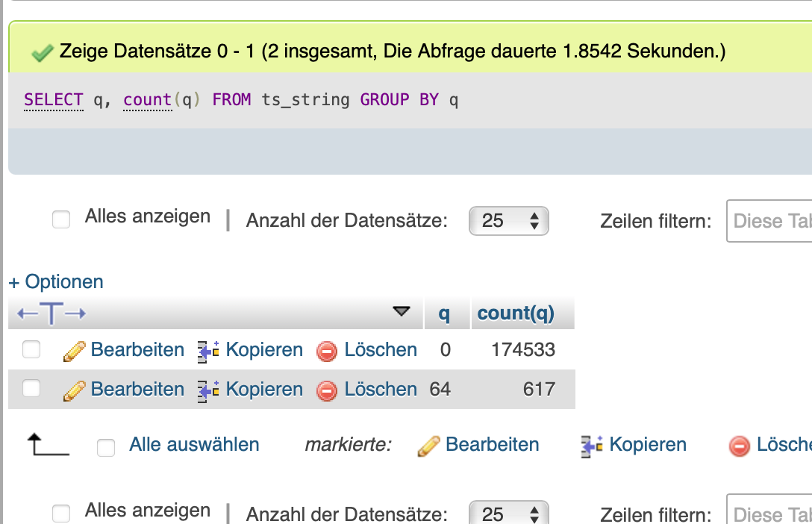Check the checkbox for row q=0

31,349
